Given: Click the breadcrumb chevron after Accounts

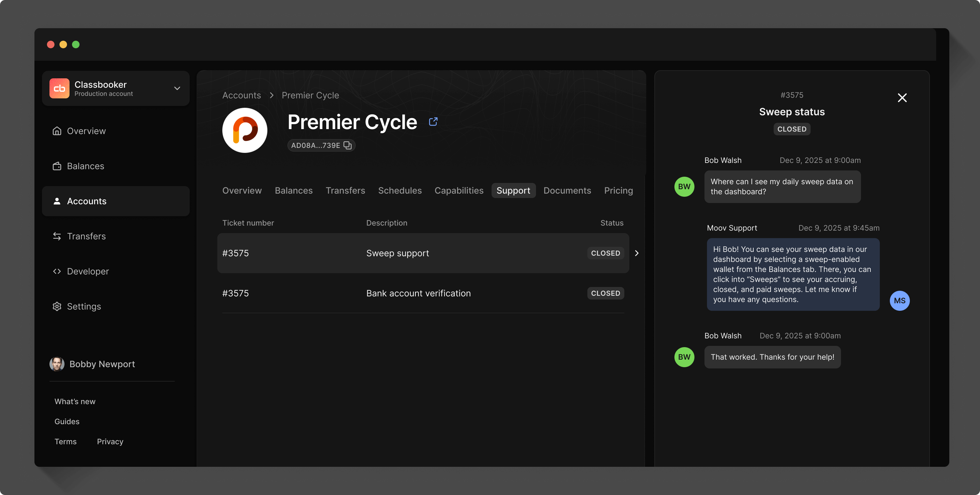Looking at the screenshot, I should tap(272, 96).
